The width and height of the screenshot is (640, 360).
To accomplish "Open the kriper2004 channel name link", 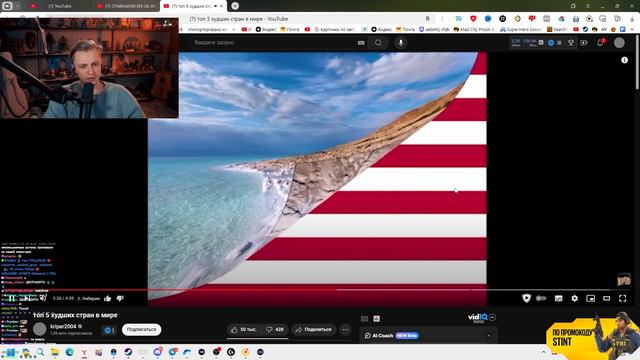I will click(x=63, y=326).
